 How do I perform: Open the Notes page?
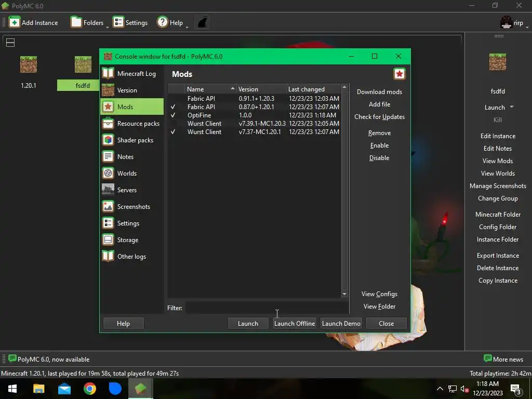pos(132,157)
